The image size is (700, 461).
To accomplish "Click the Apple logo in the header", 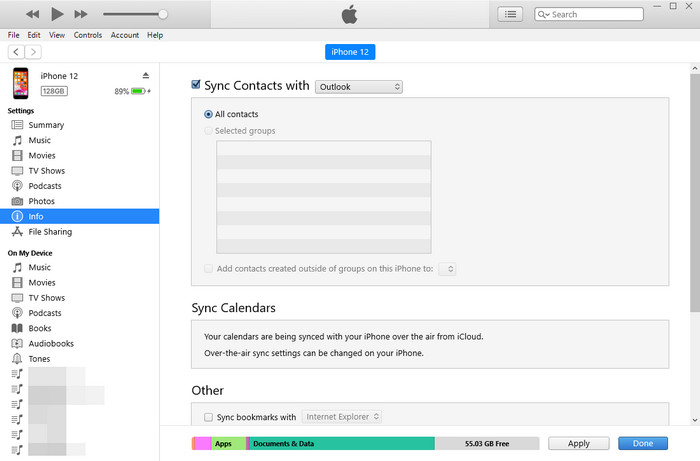I will (x=350, y=14).
